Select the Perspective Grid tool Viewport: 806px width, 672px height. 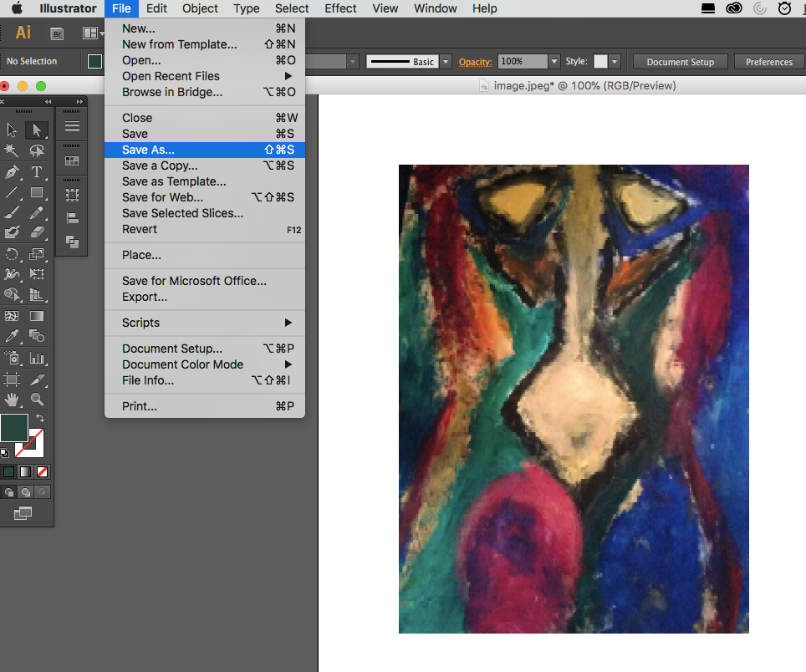coord(37,294)
